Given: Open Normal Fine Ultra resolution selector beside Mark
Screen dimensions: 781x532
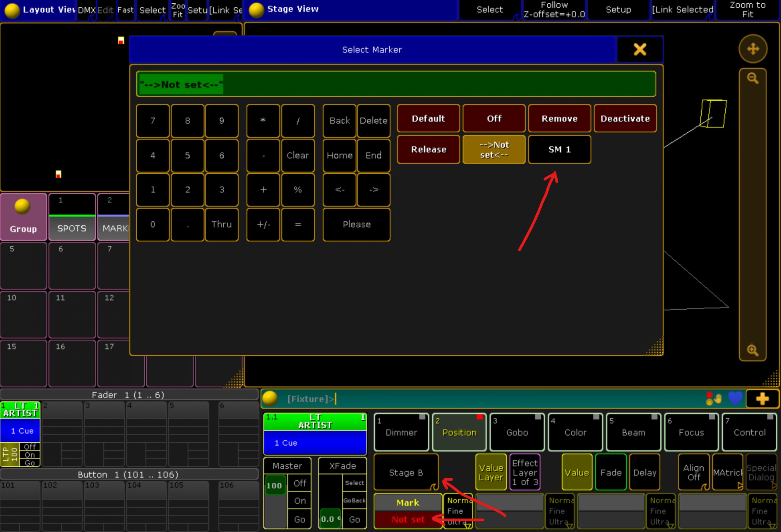Looking at the screenshot, I should coord(458,511).
